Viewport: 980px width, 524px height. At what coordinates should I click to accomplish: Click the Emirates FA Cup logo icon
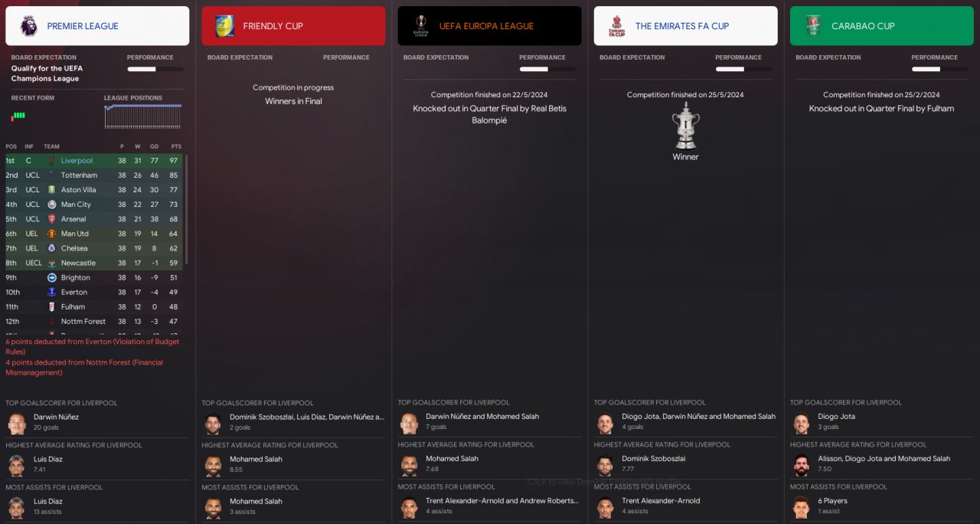[616, 25]
